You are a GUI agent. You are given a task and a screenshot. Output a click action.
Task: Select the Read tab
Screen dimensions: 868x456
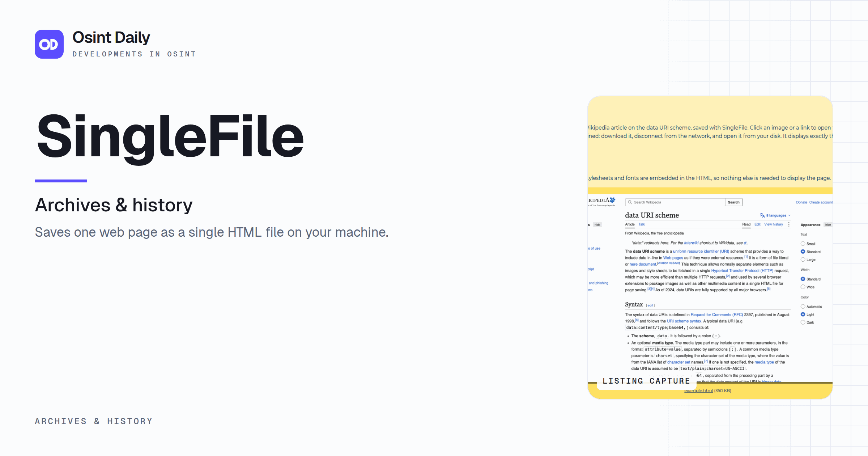click(746, 224)
